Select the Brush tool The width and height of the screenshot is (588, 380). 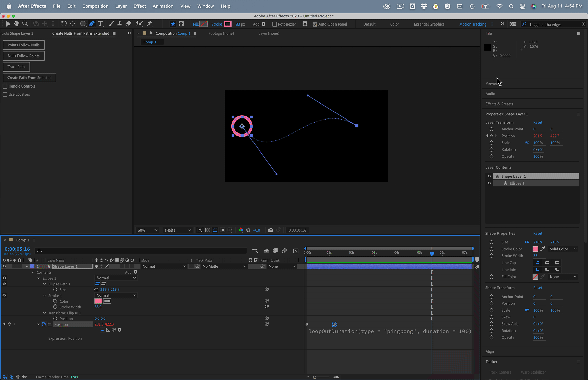coord(111,24)
